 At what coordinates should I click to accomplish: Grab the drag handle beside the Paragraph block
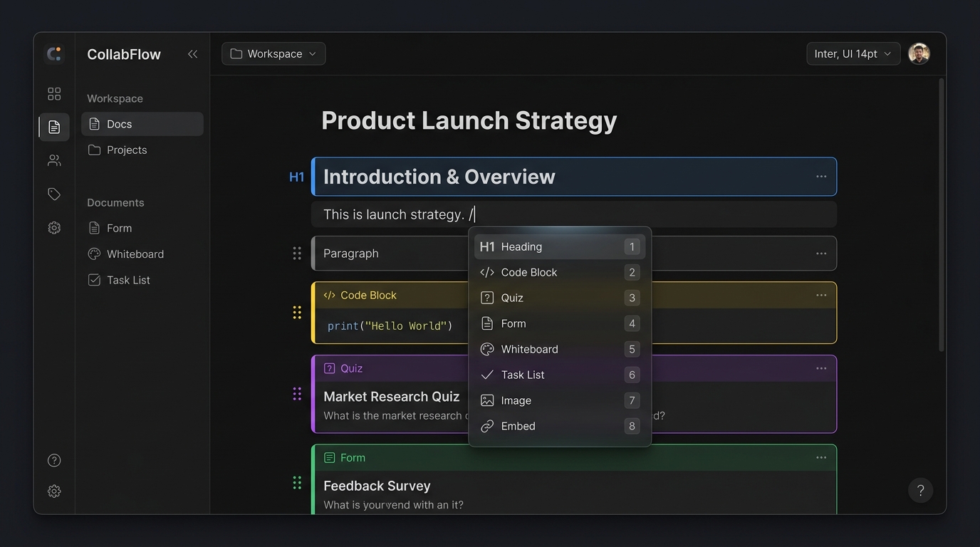[297, 254]
